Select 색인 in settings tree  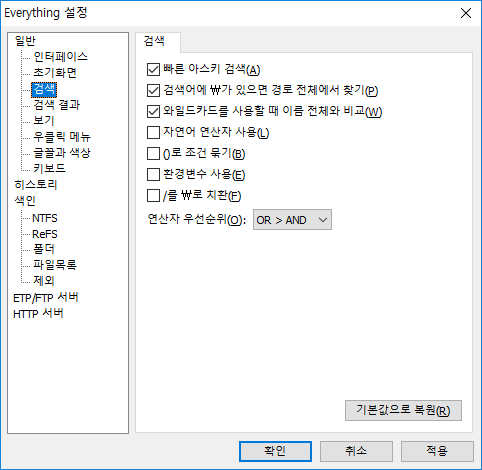(25, 201)
